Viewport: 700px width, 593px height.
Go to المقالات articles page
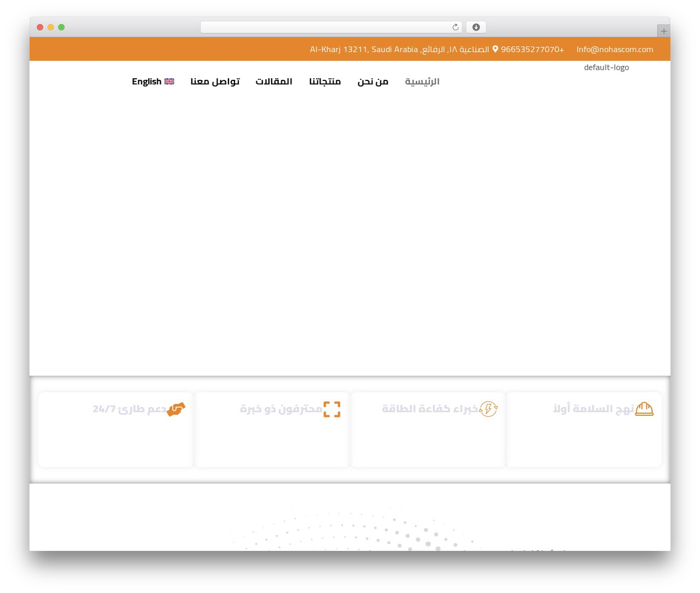click(x=274, y=82)
